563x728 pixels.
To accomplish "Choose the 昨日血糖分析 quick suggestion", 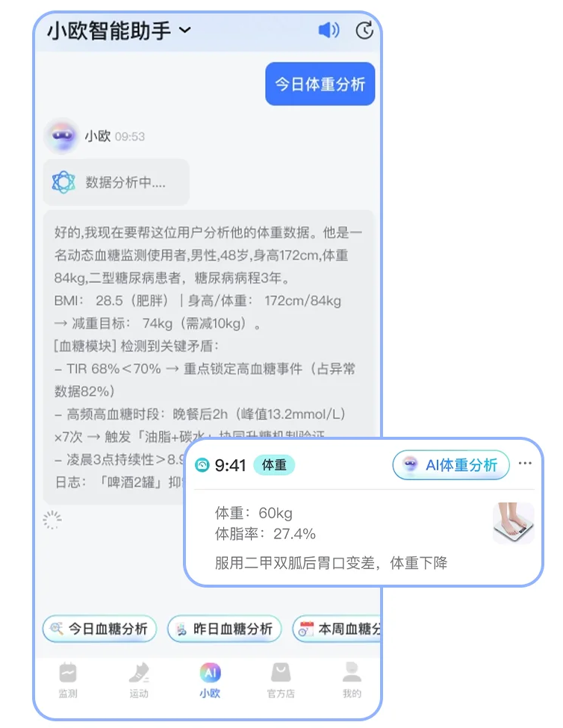I will pyautogui.click(x=224, y=629).
